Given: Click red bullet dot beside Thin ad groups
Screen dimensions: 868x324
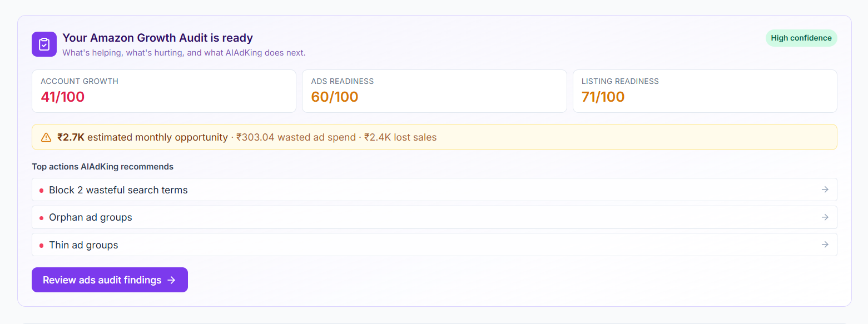Looking at the screenshot, I should coord(41,245).
